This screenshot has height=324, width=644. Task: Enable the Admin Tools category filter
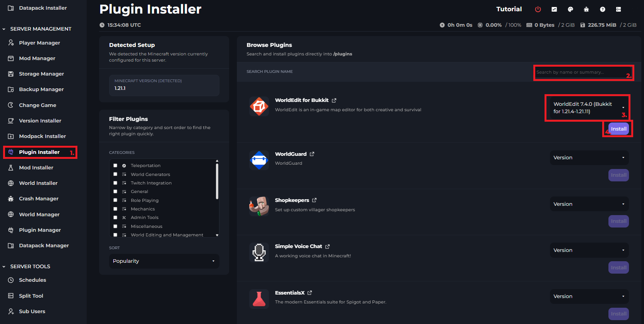[x=115, y=217]
